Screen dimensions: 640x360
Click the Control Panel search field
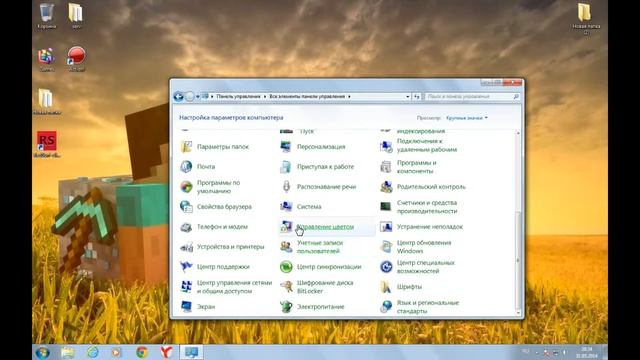pyautogui.click(x=472, y=97)
